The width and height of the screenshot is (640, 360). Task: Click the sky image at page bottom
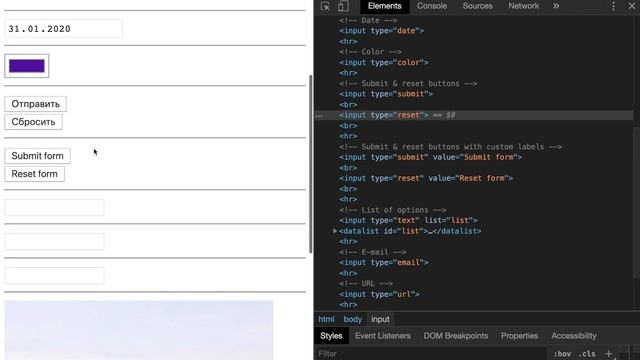click(139, 330)
